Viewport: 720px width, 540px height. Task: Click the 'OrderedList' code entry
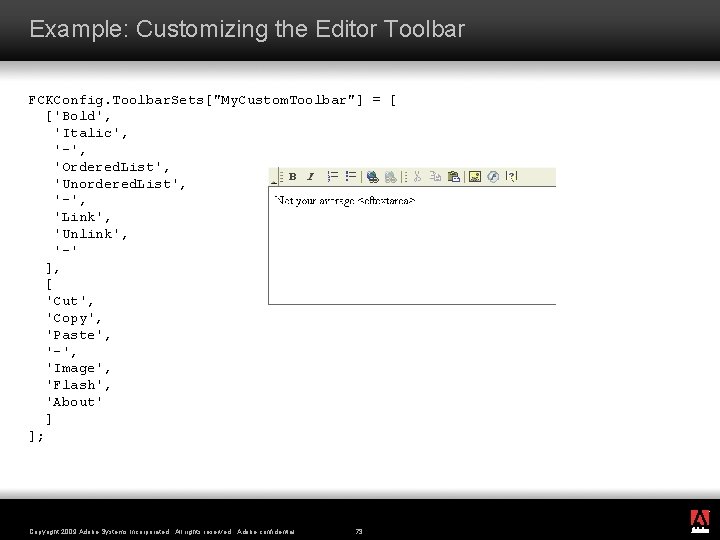click(x=112, y=167)
